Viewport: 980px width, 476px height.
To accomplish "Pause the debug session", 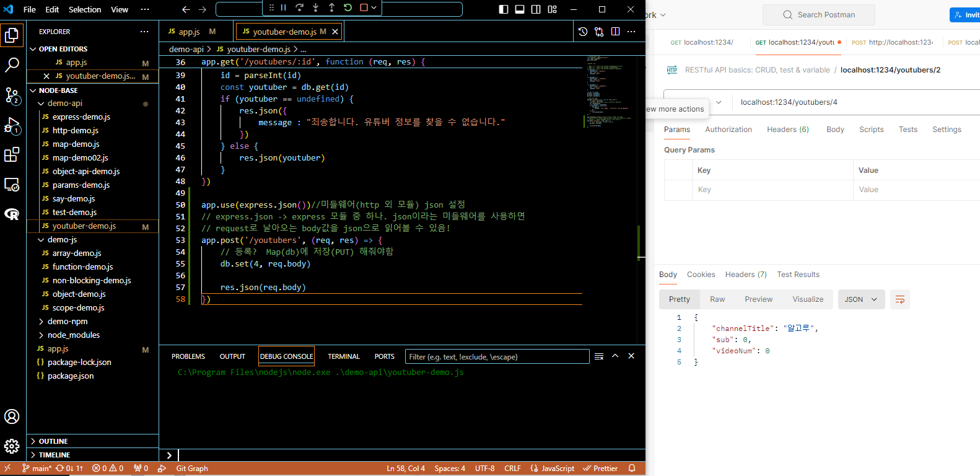I will pos(284,7).
